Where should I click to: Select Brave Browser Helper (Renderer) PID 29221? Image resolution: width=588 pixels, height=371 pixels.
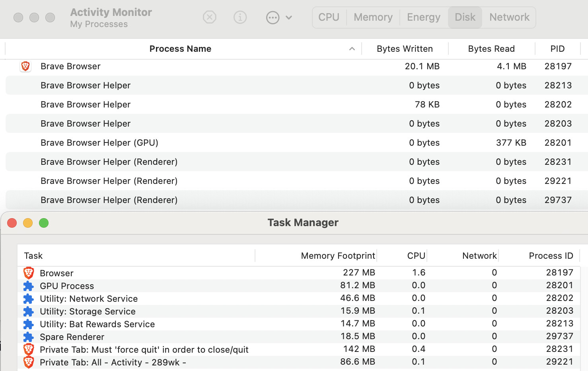[296, 181]
